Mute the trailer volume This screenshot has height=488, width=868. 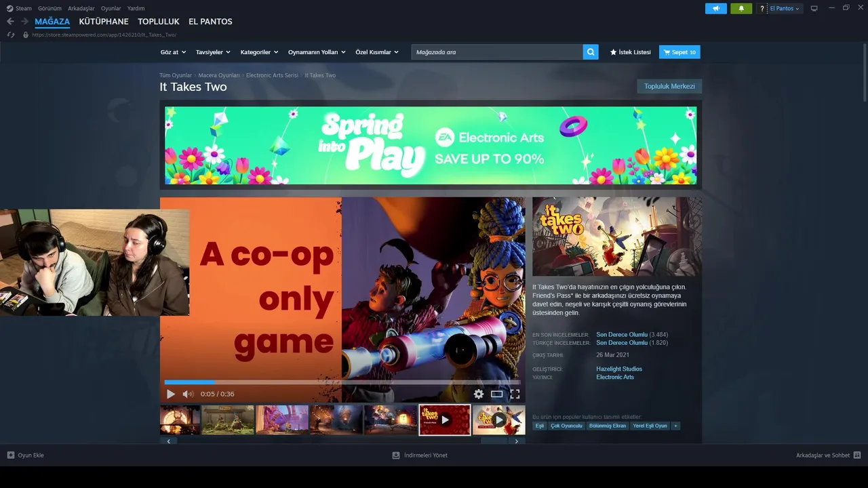[x=188, y=394]
